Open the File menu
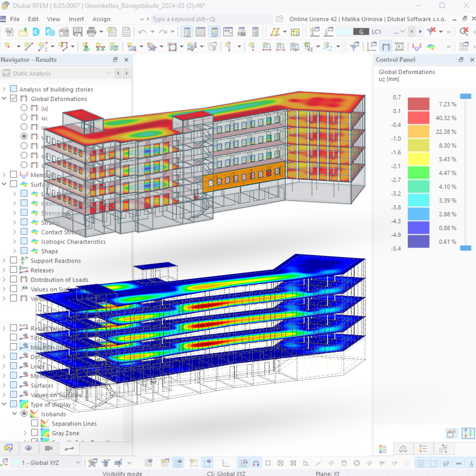Viewport: 476px width, 476px height. (15, 19)
